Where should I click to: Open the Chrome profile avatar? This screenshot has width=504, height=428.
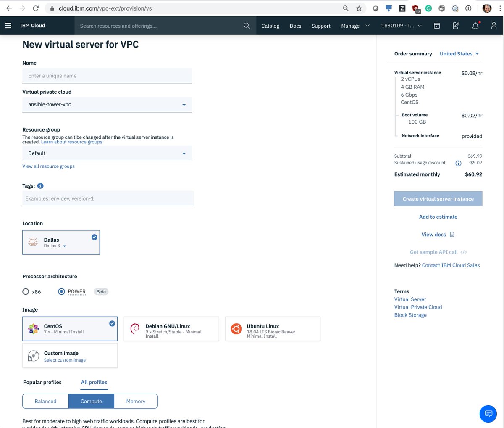(487, 8)
